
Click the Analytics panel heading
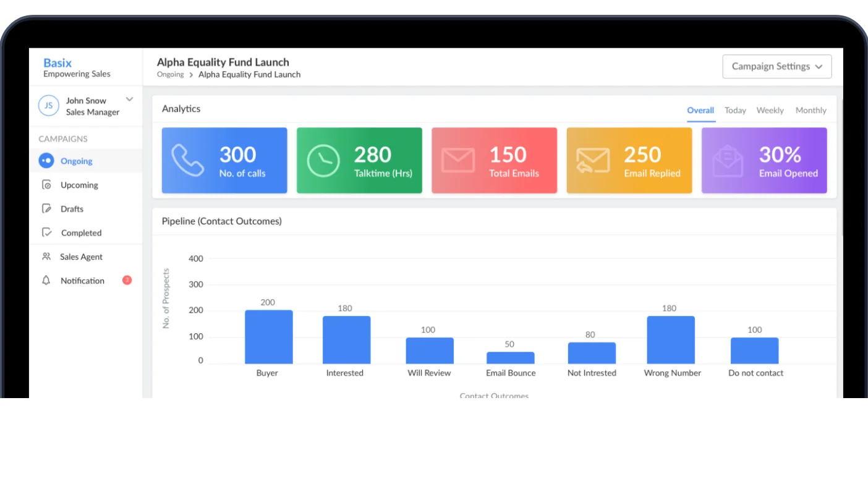181,109
